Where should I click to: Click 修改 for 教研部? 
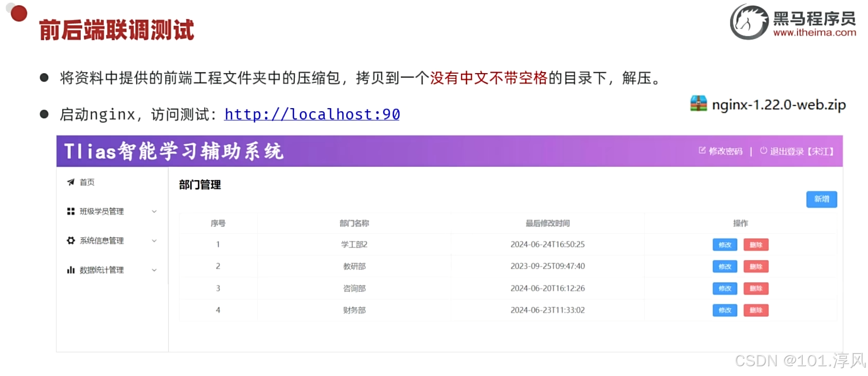pos(725,266)
